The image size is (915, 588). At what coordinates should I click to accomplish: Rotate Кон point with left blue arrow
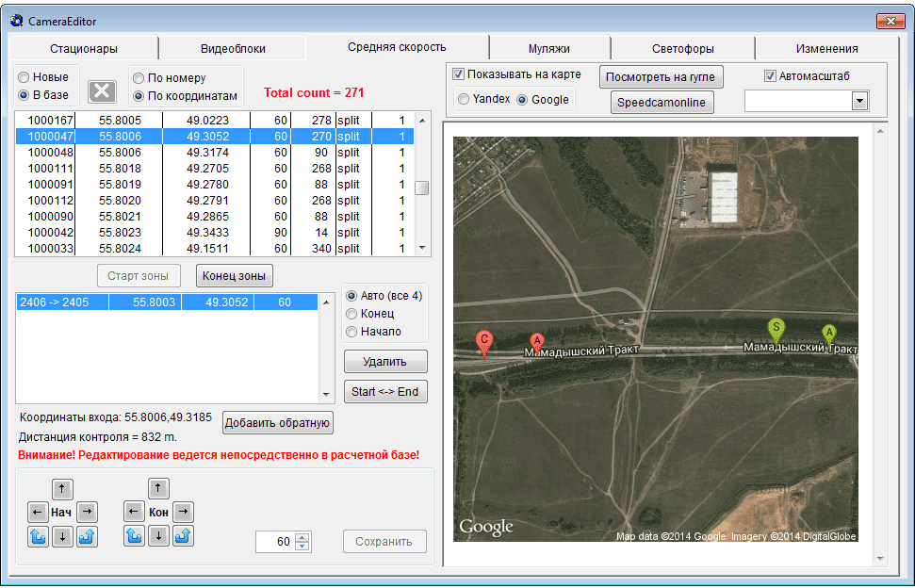click(134, 535)
